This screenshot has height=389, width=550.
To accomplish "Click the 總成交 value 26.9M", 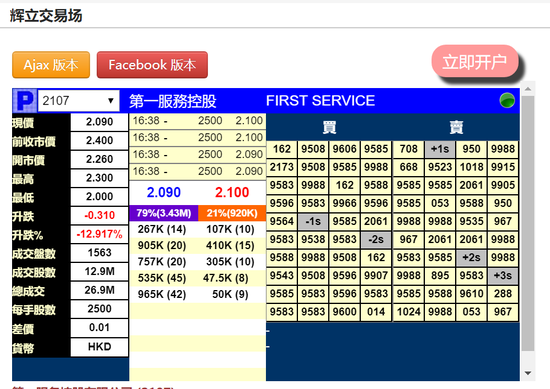I will (x=100, y=290).
